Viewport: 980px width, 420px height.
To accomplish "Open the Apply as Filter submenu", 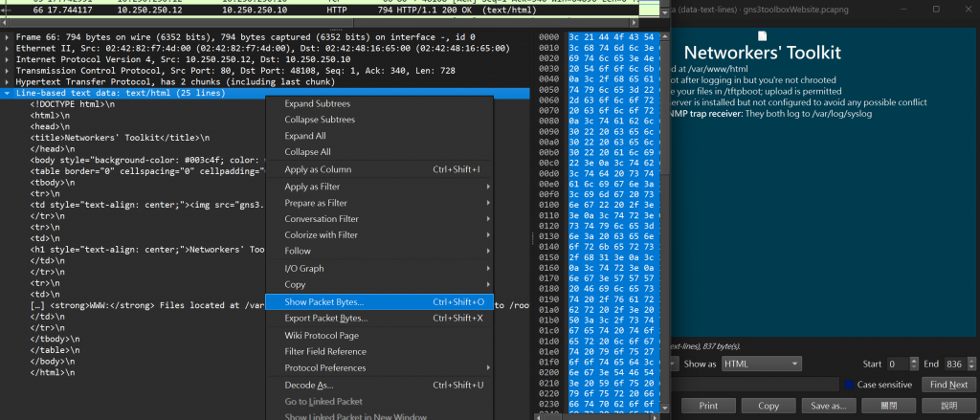I will point(379,187).
